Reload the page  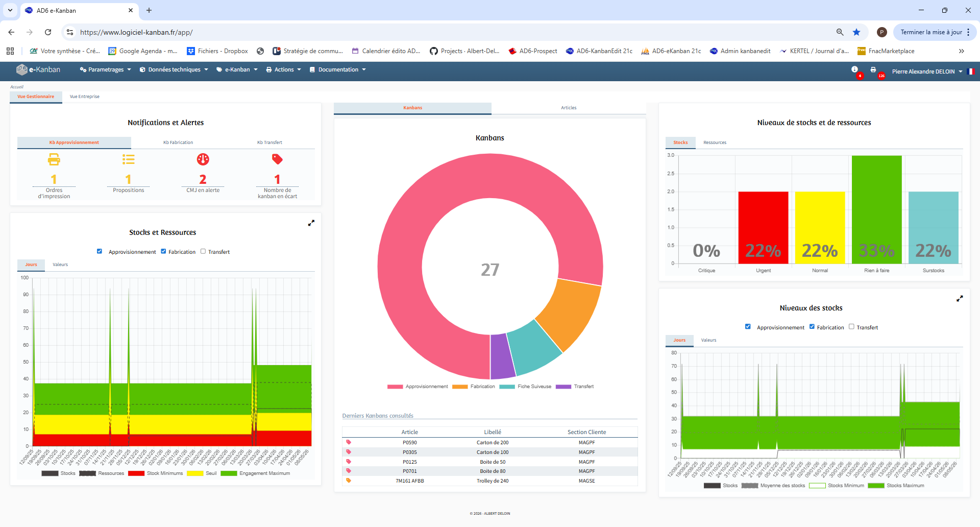pyautogui.click(x=48, y=32)
